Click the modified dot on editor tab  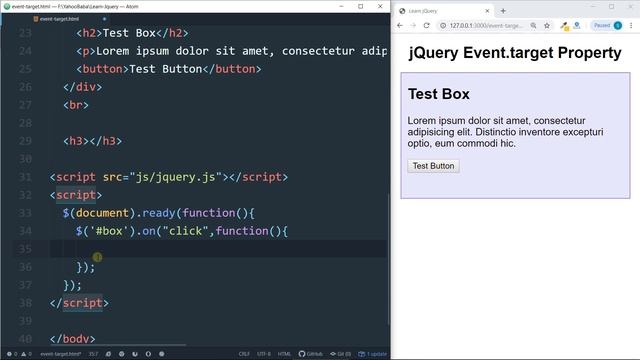(104, 19)
